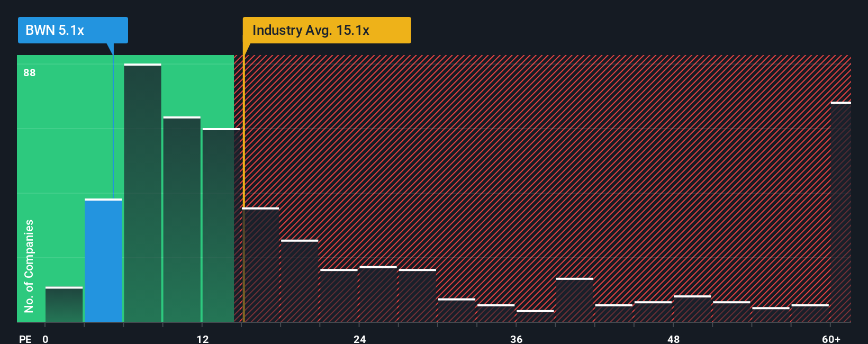Viewport: 868px width, 344px height.
Task: Click the '88' y-axis value
Action: (x=30, y=73)
